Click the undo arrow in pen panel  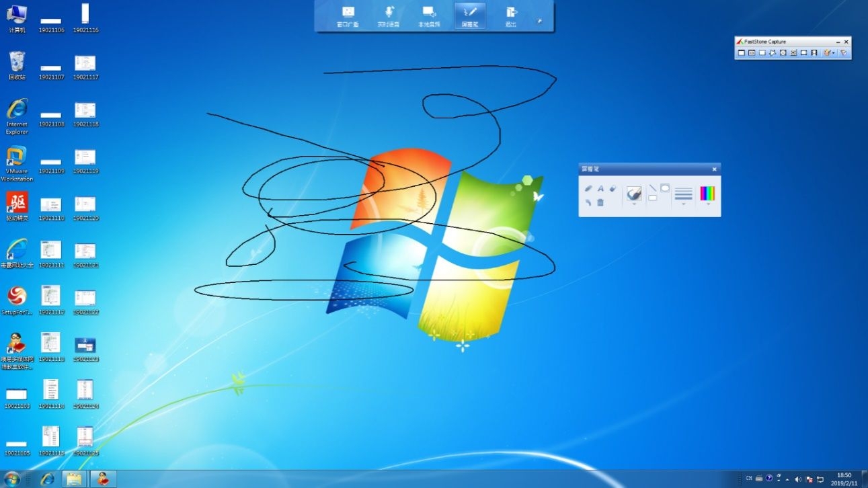coord(588,202)
